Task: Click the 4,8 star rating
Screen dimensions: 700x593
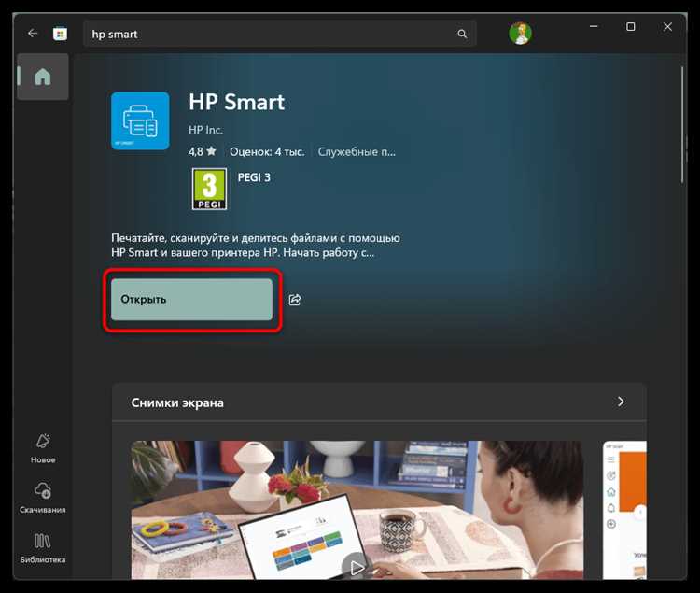Action: point(203,152)
